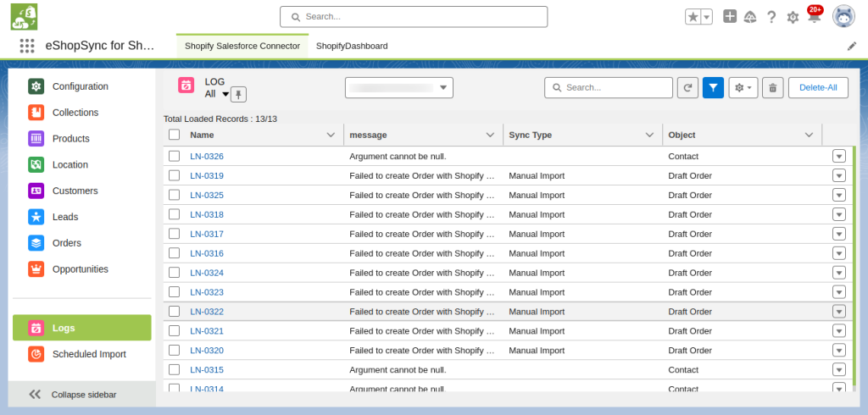Image resolution: width=868 pixels, height=415 pixels.
Task: Pin the LOG list view
Action: (x=238, y=95)
